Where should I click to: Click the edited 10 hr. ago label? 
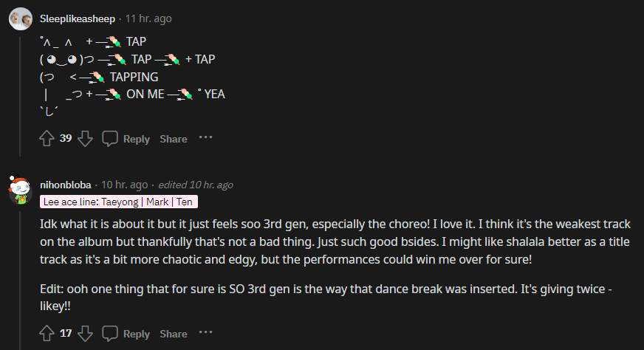195,185
